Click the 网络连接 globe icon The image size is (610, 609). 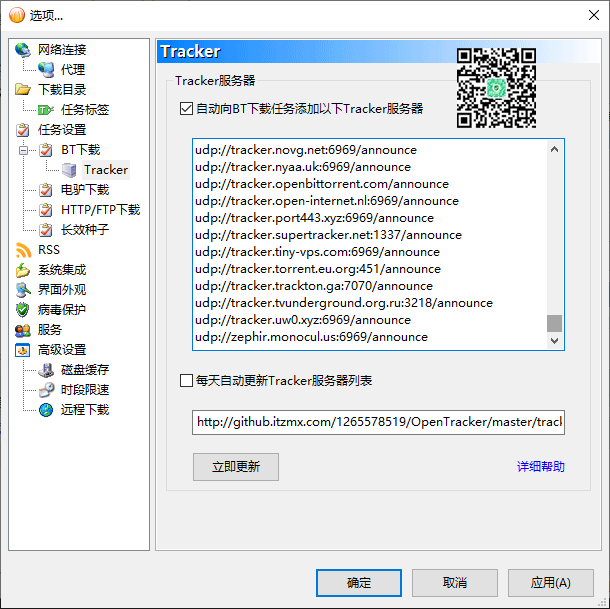23,50
